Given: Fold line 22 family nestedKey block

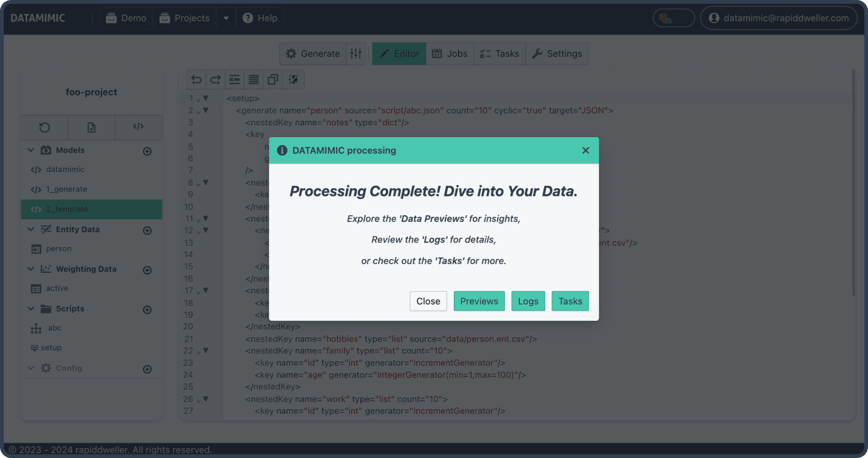Looking at the screenshot, I should 205,351.
